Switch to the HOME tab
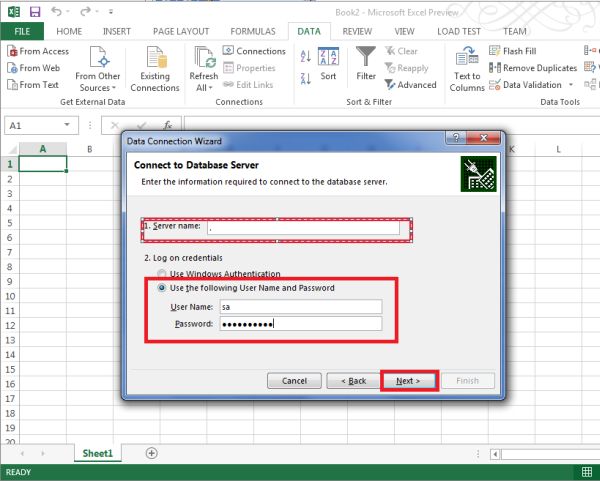This screenshot has width=600, height=481. click(69, 31)
